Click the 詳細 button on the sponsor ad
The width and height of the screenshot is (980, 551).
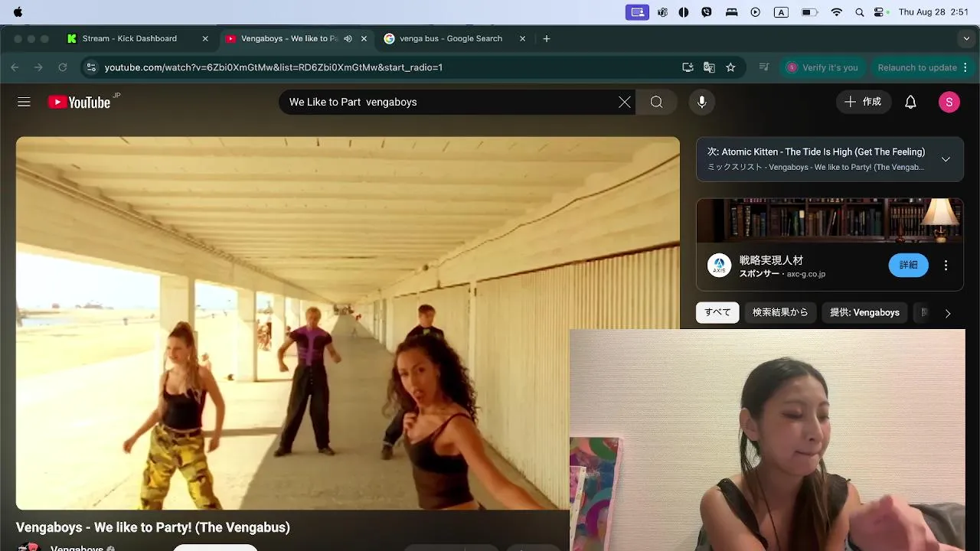(x=909, y=265)
